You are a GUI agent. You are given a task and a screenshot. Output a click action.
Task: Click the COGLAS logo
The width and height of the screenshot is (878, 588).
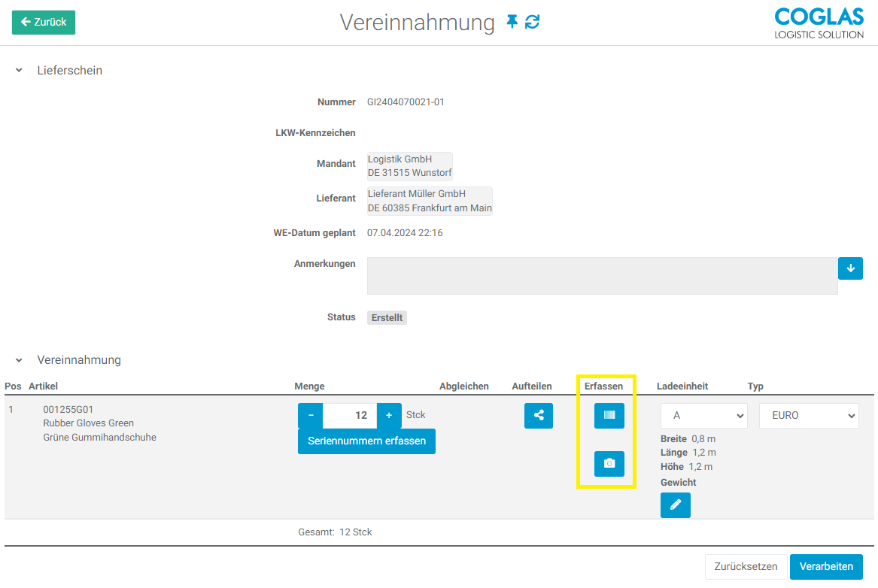819,23
